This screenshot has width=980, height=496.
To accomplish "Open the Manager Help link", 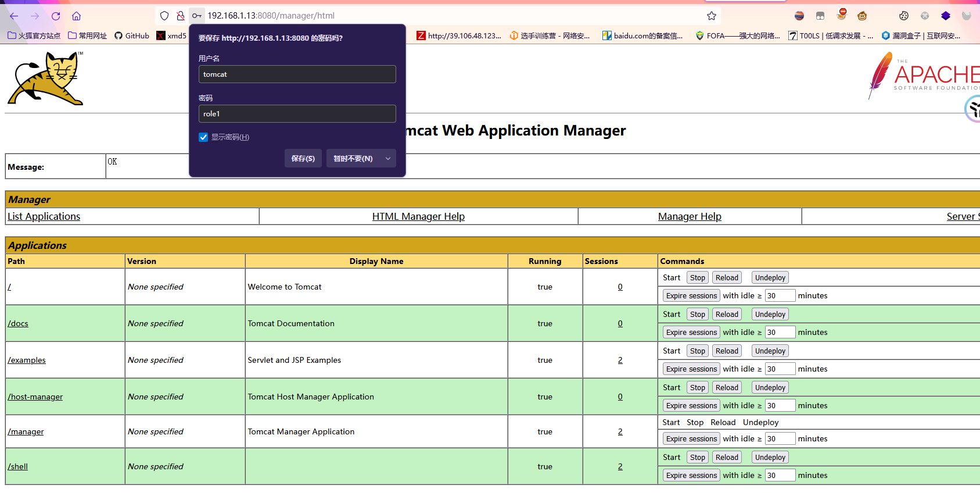I will 690,216.
